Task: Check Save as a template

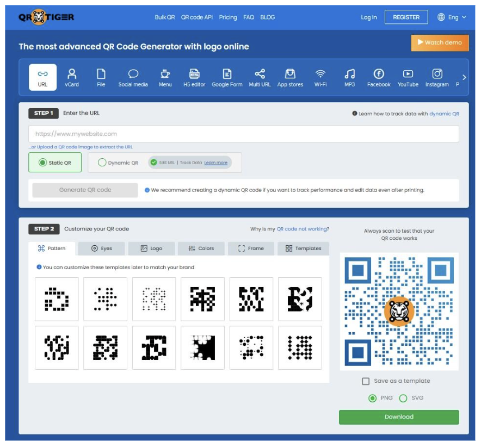Action: pyautogui.click(x=366, y=381)
